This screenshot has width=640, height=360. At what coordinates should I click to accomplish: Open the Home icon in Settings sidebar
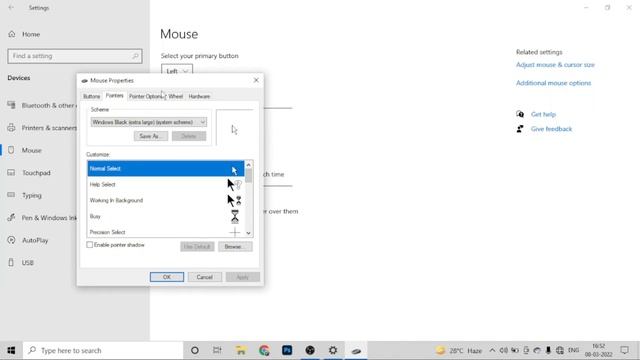pos(12,34)
